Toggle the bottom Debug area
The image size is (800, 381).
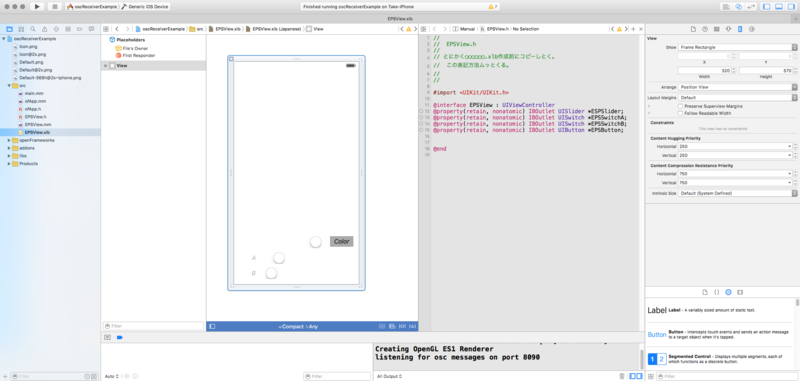coord(779,7)
